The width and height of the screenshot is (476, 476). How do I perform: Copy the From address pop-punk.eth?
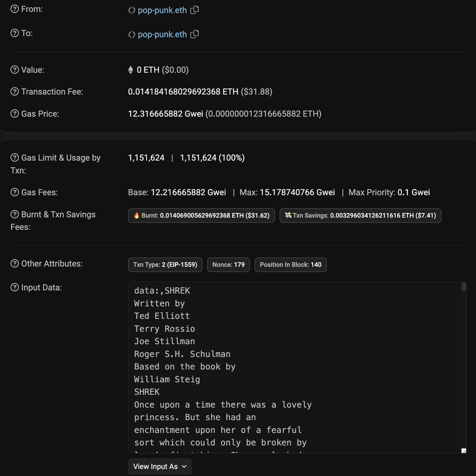click(194, 10)
